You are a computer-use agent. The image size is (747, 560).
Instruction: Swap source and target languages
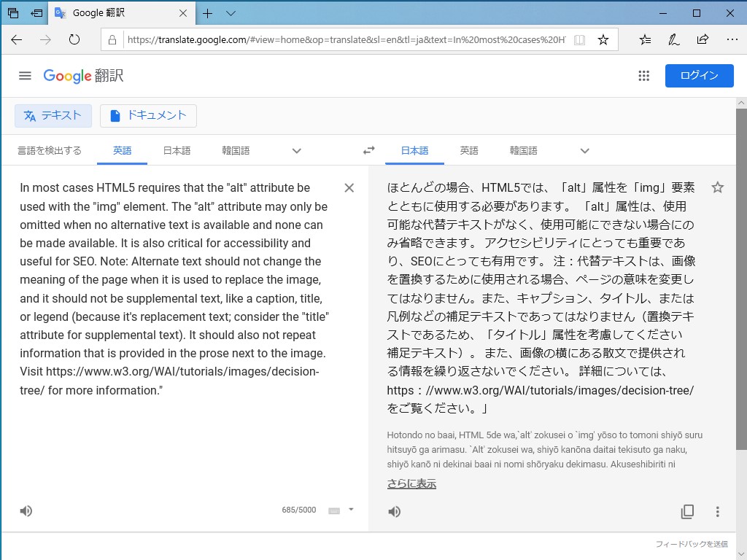[x=368, y=150]
